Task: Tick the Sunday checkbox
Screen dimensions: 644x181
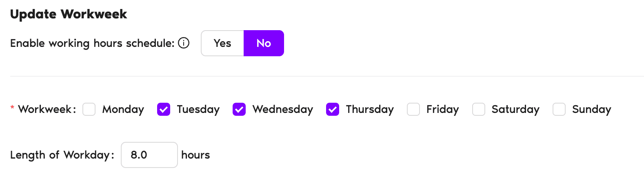Action: (x=559, y=109)
